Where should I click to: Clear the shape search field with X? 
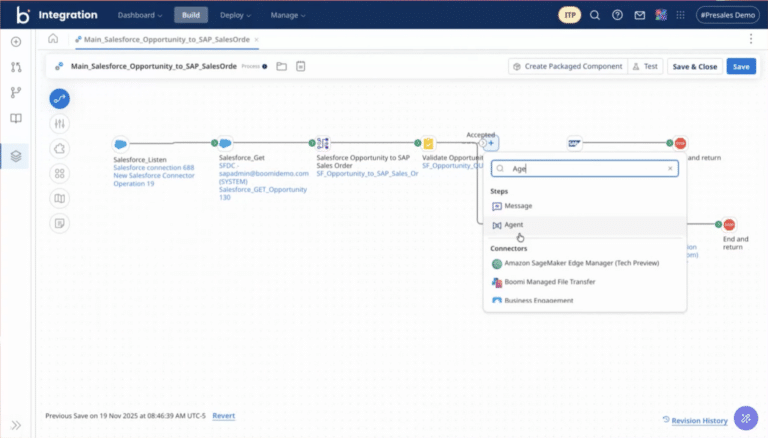tap(670, 169)
